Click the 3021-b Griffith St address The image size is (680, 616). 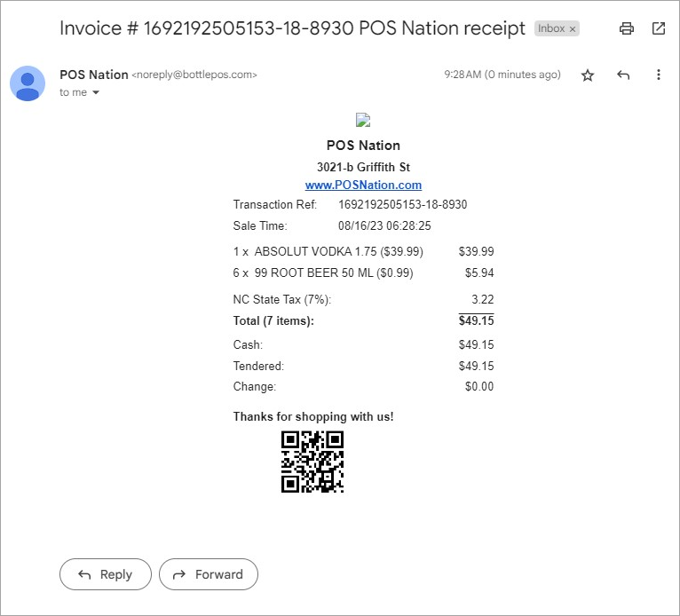point(363,168)
